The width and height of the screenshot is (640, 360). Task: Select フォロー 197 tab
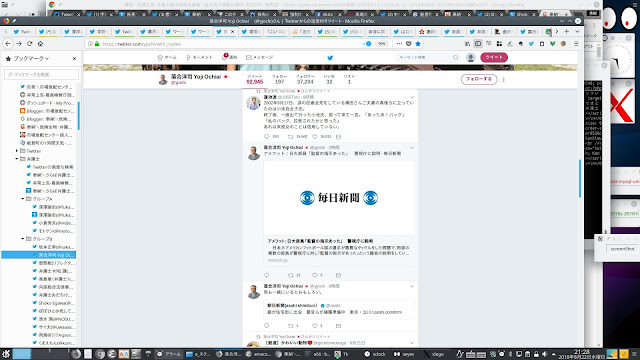[279, 80]
